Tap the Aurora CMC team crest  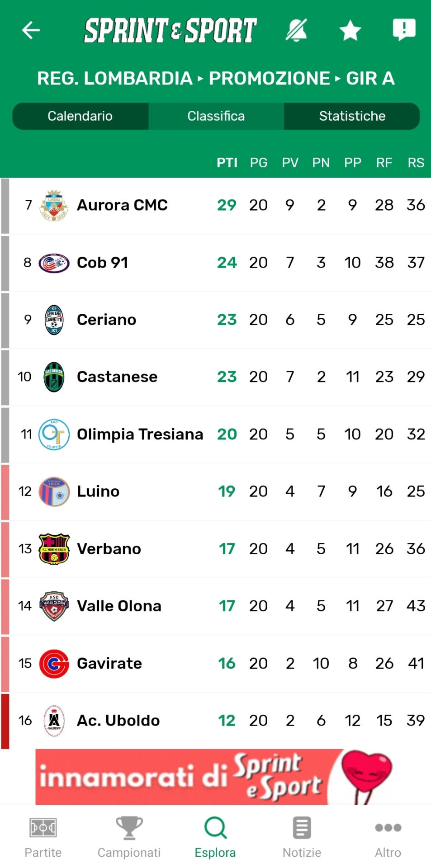tap(54, 205)
